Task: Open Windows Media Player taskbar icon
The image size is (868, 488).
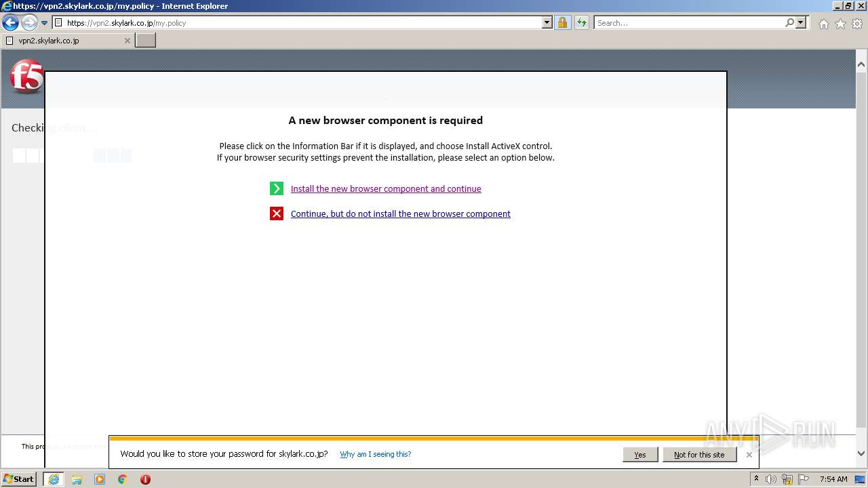Action: point(100,479)
